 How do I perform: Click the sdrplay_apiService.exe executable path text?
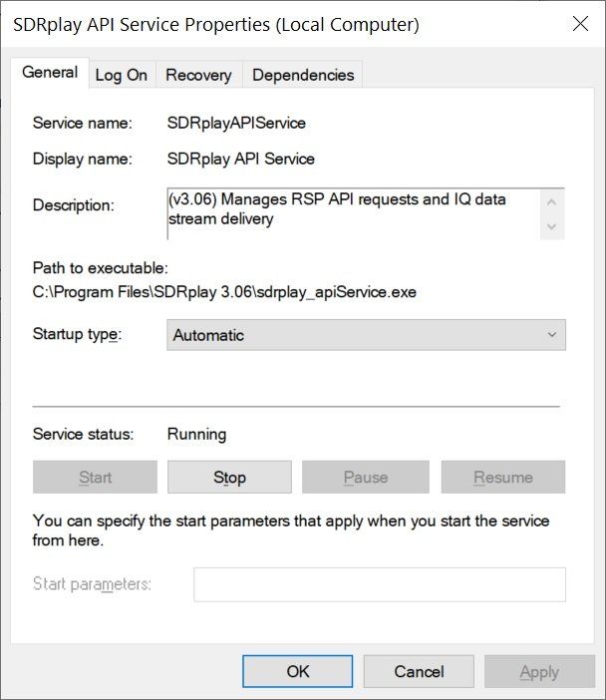pyautogui.click(x=224, y=292)
